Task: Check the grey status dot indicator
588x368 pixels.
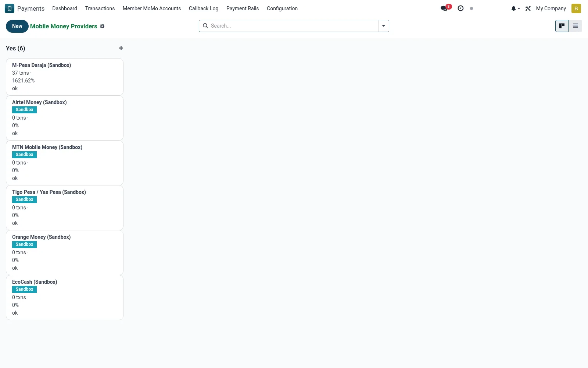Action: click(x=472, y=8)
